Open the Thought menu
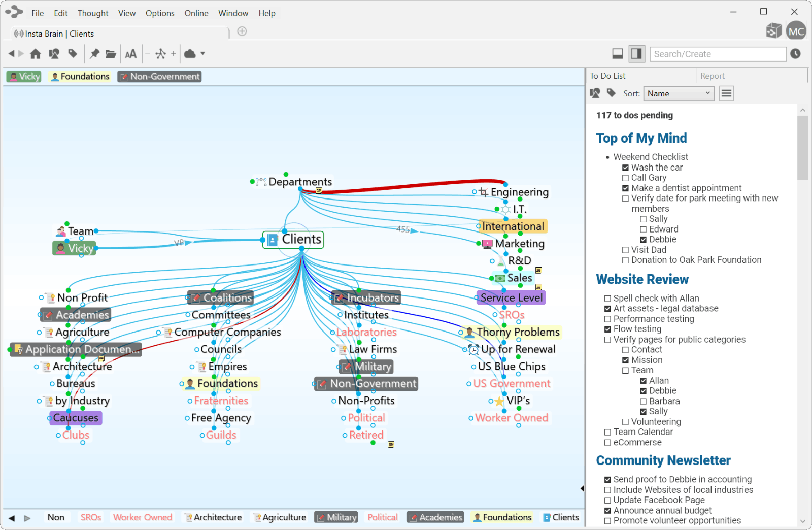Screen dimensions: 812x530 [93, 13]
